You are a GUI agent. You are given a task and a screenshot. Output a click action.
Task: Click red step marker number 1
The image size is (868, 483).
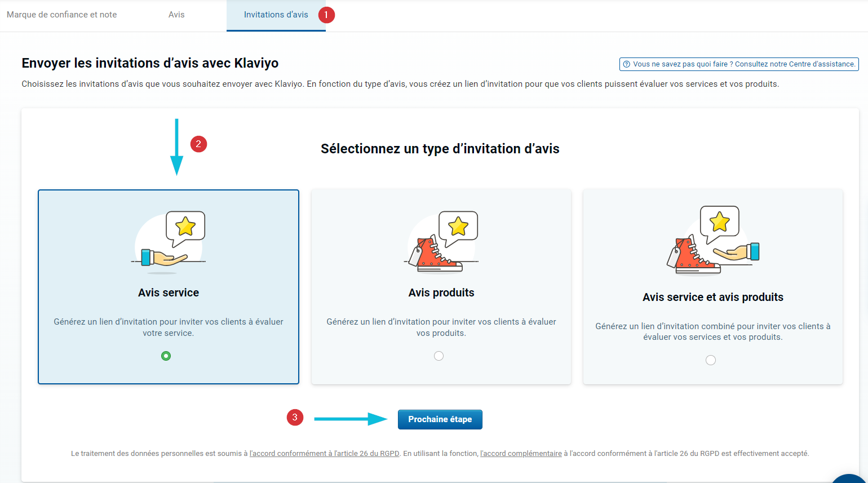tap(326, 15)
